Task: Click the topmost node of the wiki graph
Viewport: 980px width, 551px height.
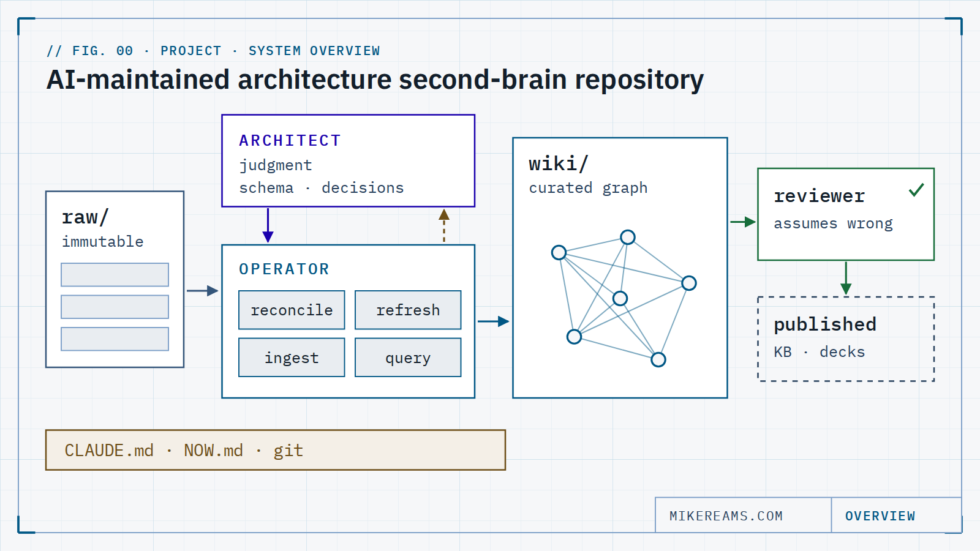Action: click(x=628, y=237)
